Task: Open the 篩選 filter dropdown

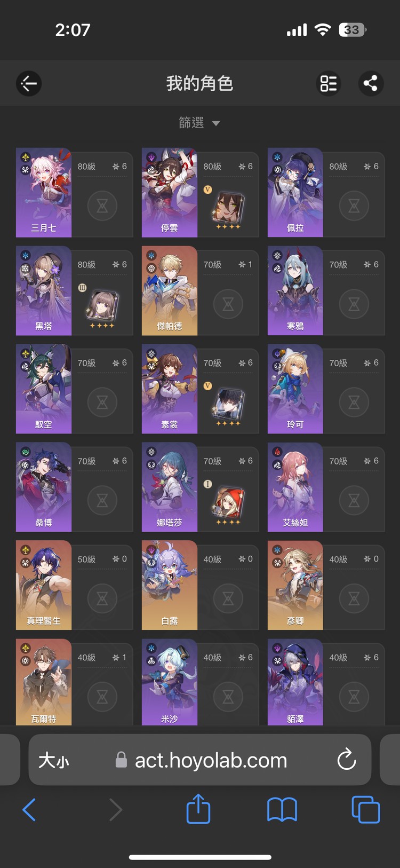Action: coord(199,123)
